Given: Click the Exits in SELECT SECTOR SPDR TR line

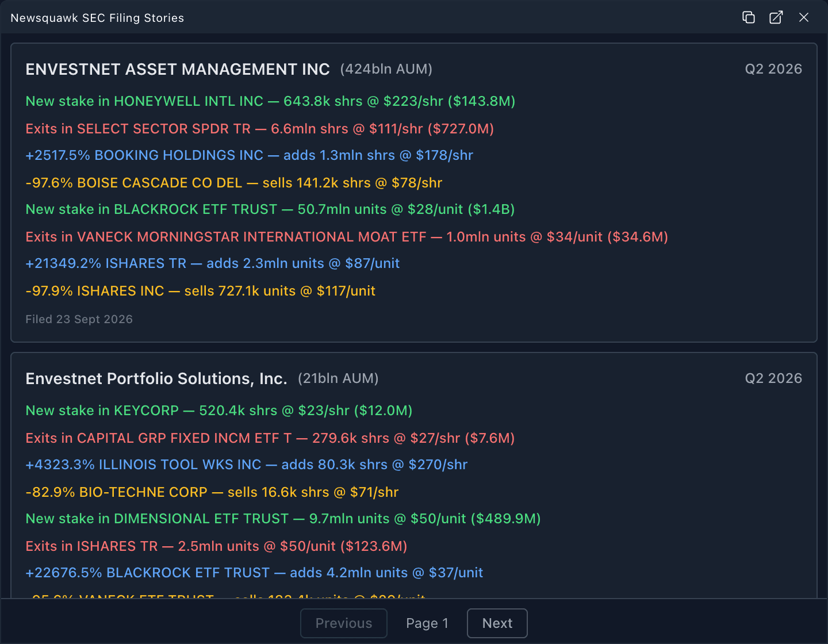Looking at the screenshot, I should (x=260, y=129).
